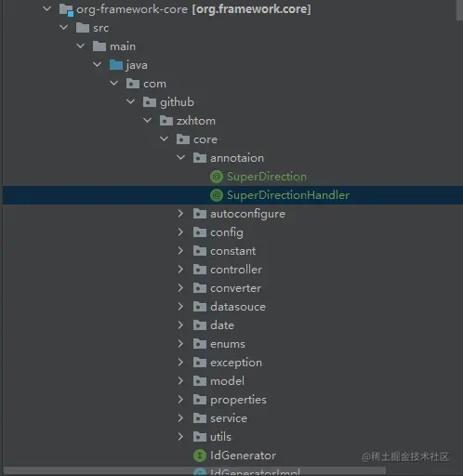Click the SuperDirectionHandler annotation icon

tap(217, 195)
